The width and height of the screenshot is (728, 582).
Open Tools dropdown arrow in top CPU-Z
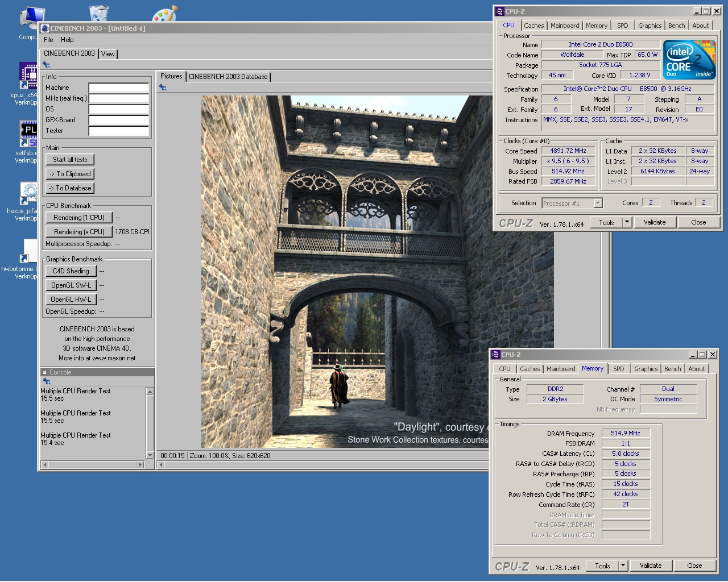point(627,222)
